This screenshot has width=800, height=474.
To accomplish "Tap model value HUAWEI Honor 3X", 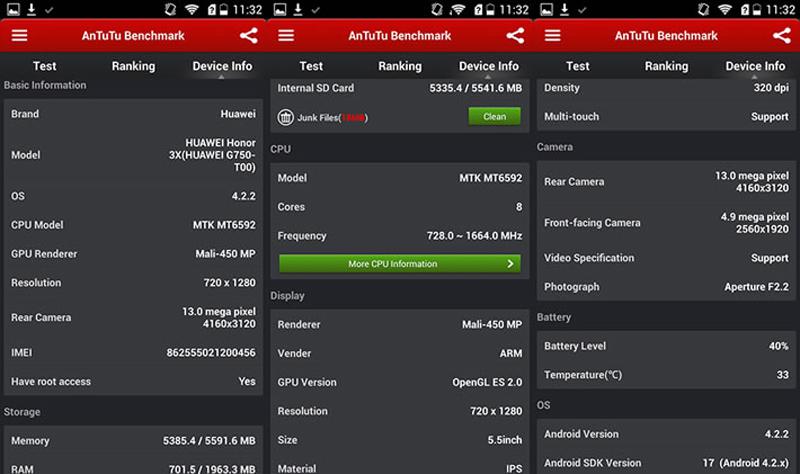I will (x=212, y=155).
